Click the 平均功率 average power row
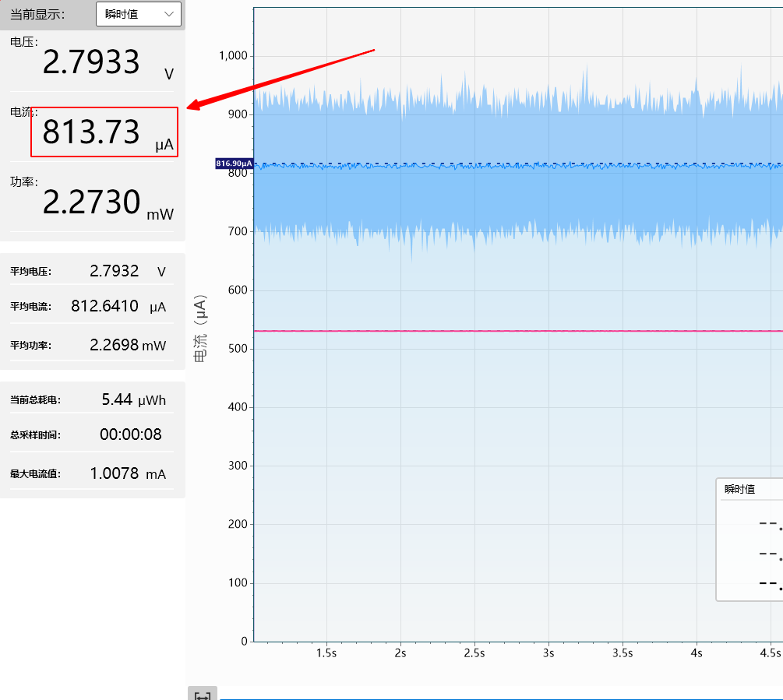Viewport: 783px width, 700px height. coord(92,345)
